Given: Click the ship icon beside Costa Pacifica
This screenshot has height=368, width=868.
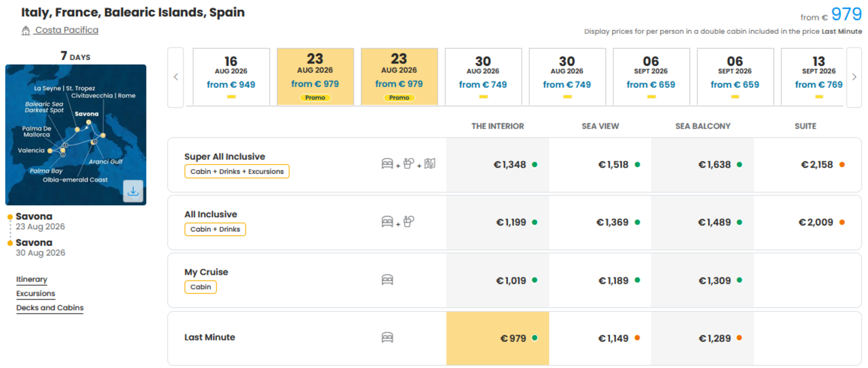Looking at the screenshot, I should point(26,30).
